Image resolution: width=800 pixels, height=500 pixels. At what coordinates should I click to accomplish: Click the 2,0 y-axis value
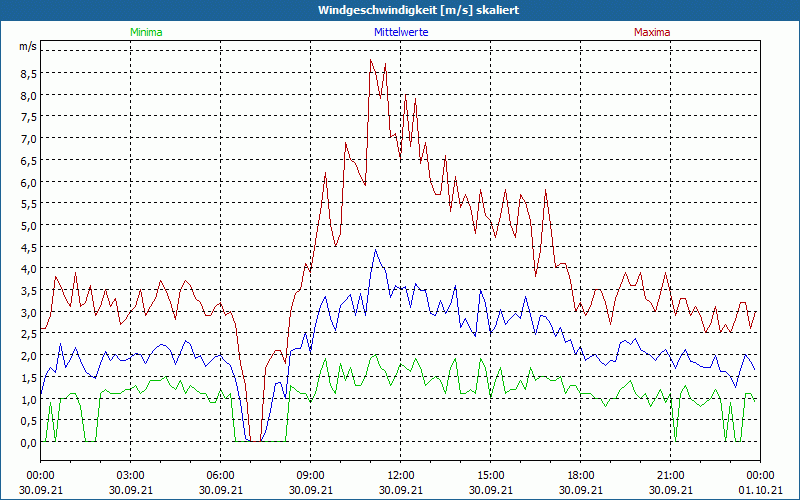click(28, 356)
